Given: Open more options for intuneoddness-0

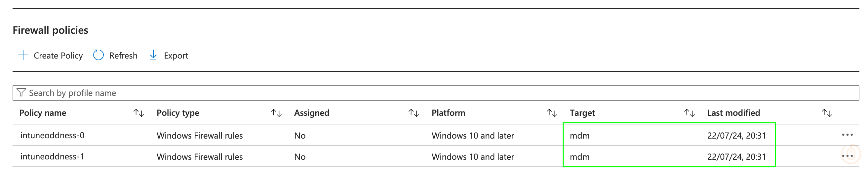Looking at the screenshot, I should (847, 135).
